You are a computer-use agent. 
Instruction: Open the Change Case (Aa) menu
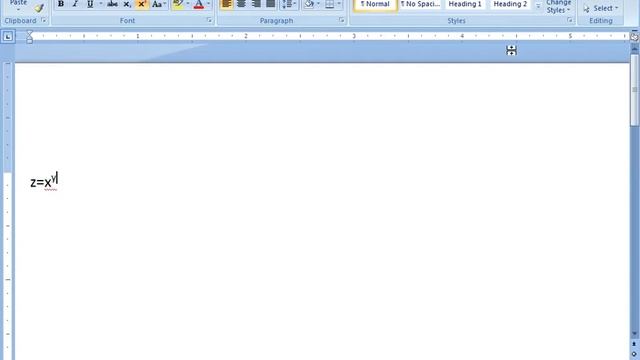coord(159,4)
